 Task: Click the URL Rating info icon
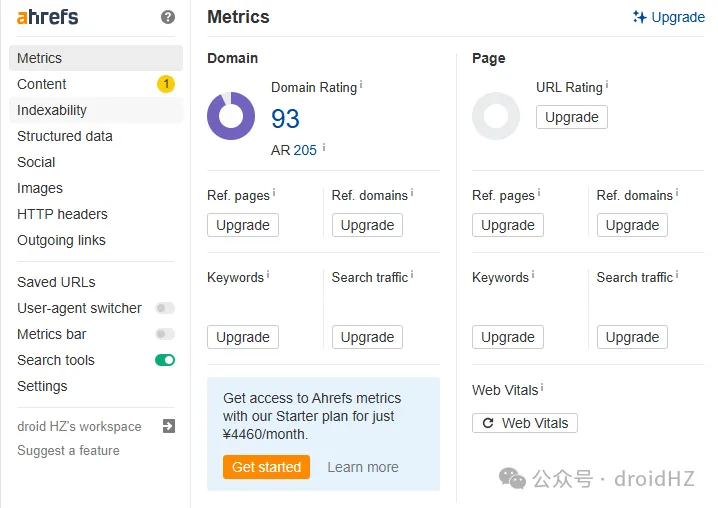point(606,86)
